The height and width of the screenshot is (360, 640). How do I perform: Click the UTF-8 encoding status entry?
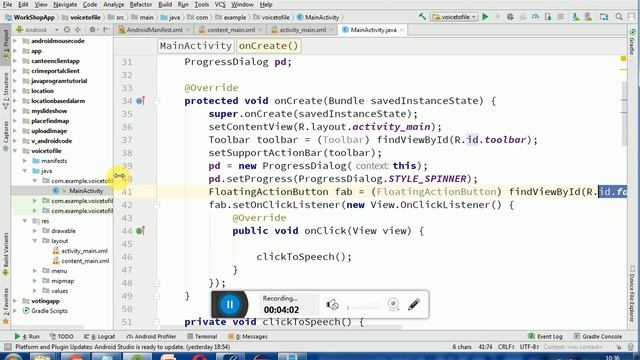(529, 347)
